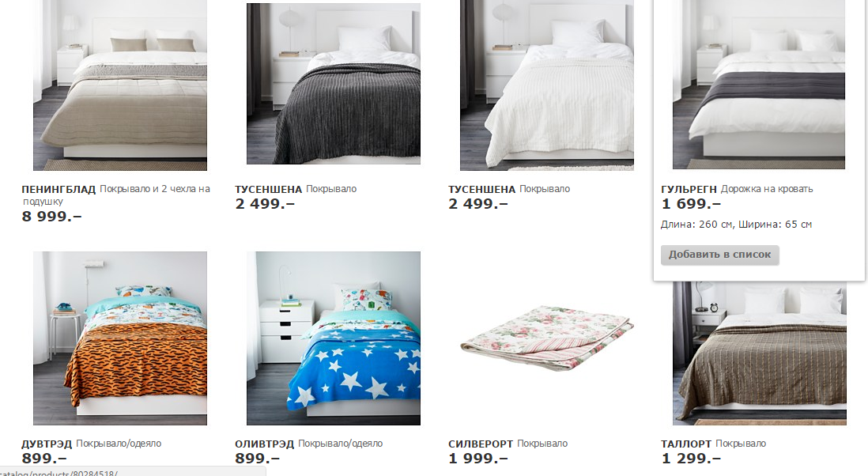Image resolution: width=868 pixels, height=476 pixels.
Task: Open the СИЛВЕРОРТ Покрывало title link
Action: (x=508, y=444)
